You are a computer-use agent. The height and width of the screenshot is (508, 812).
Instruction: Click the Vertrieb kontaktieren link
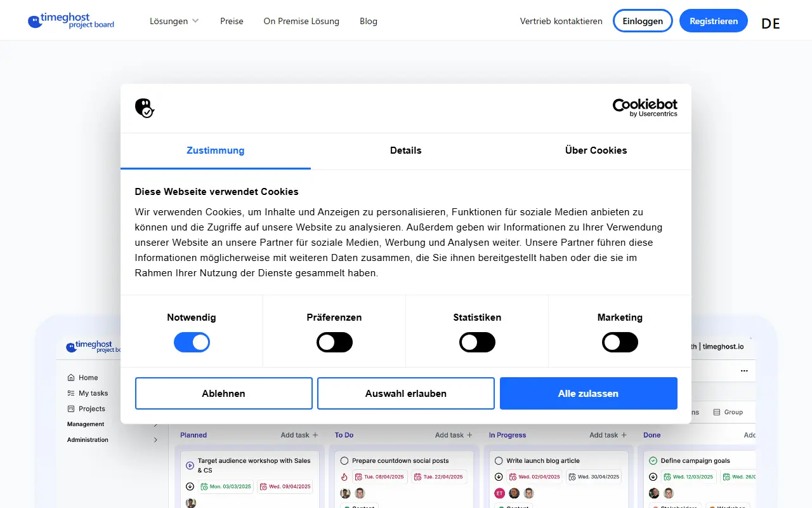(x=561, y=21)
